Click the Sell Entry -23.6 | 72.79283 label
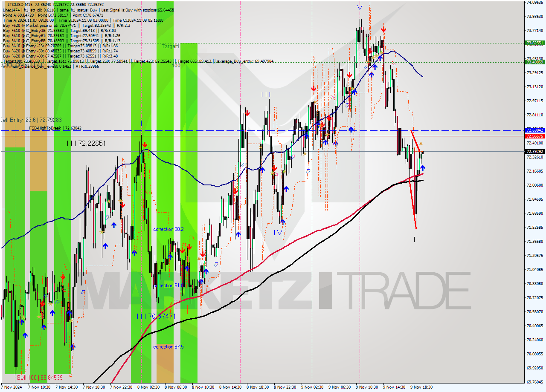Viewport: 546px width, 392px height. 31,120
